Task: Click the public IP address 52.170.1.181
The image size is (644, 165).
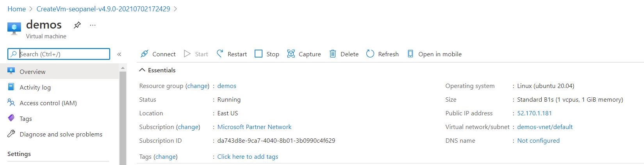Action: tap(534, 113)
